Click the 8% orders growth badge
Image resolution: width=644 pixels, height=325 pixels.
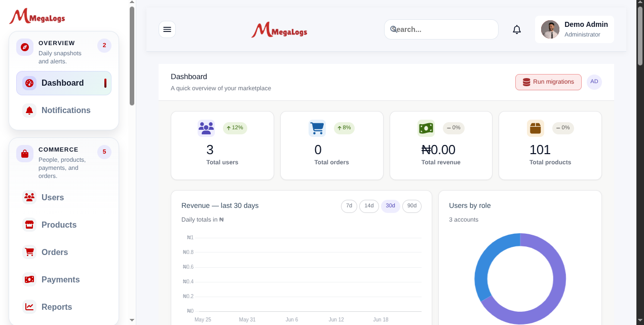pos(344,128)
